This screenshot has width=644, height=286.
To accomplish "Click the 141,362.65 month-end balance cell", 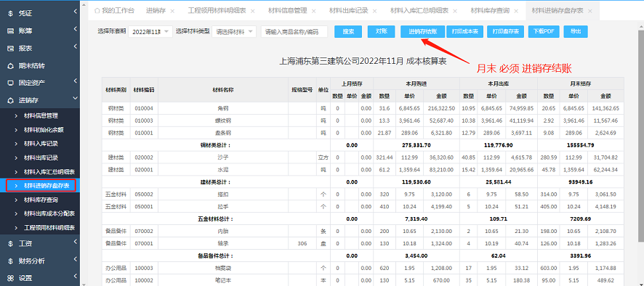I will coord(605,108).
